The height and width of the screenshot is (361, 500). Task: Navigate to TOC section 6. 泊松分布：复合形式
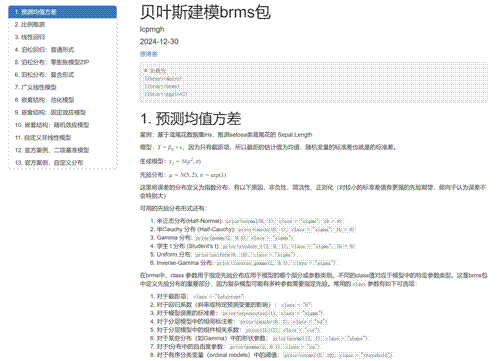62,75
